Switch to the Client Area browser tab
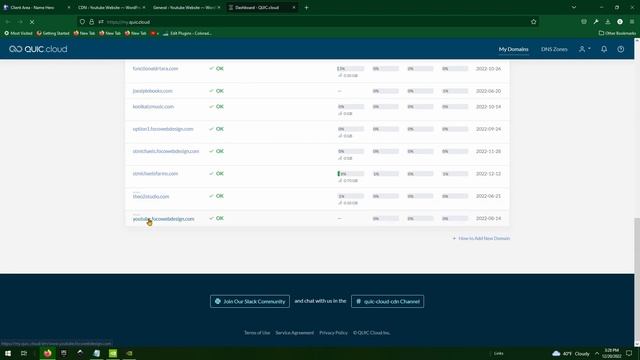The width and height of the screenshot is (640, 360). [x=36, y=7]
